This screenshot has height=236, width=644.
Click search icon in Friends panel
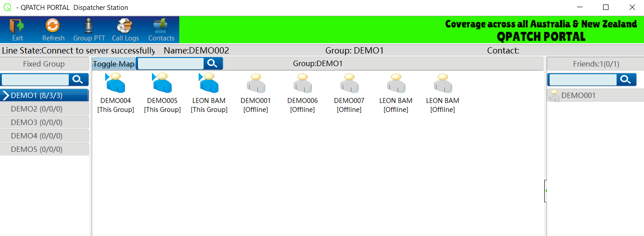(x=626, y=80)
